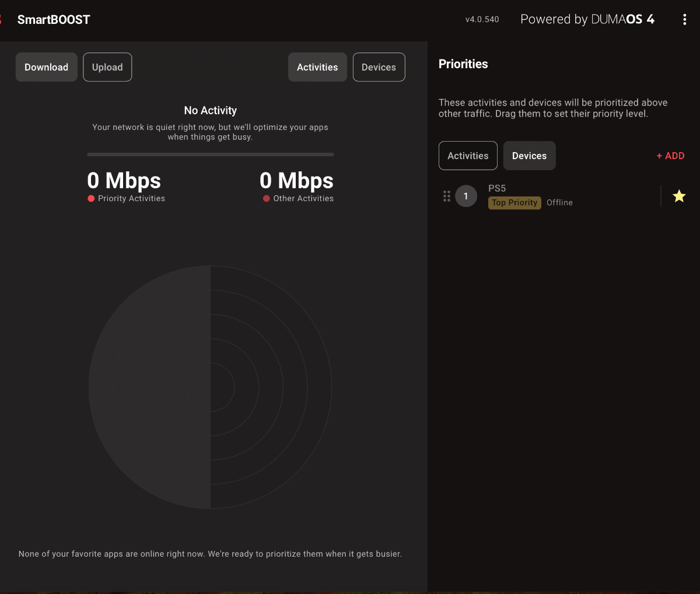Toggle the star favorite for PS5

(679, 196)
